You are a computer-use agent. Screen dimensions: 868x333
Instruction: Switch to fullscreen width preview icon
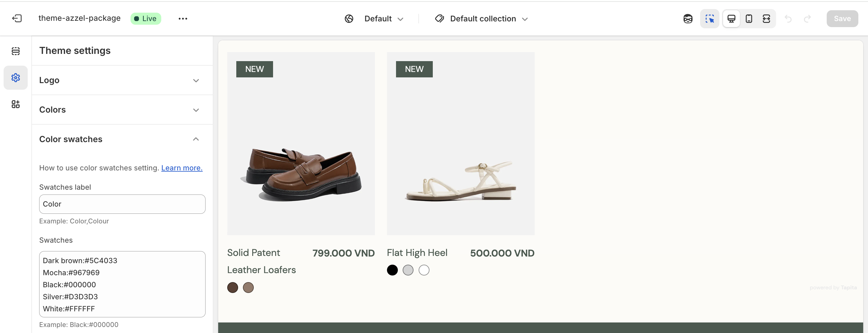766,19
